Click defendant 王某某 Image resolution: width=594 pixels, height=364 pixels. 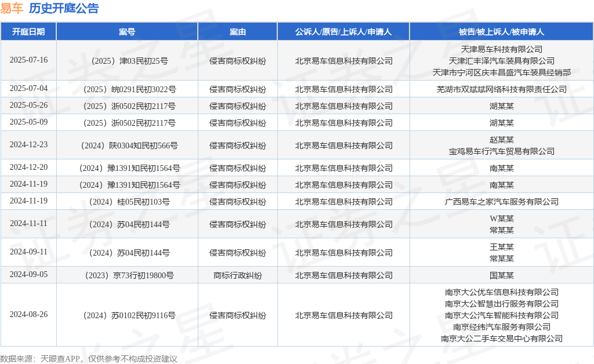coord(502,247)
